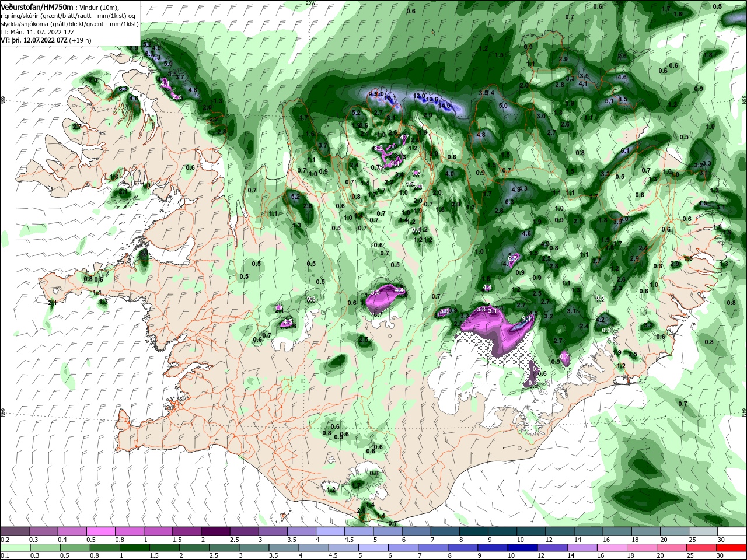
Task: Click the darkest purple 2 mm snow swatch
Action: tap(215, 531)
